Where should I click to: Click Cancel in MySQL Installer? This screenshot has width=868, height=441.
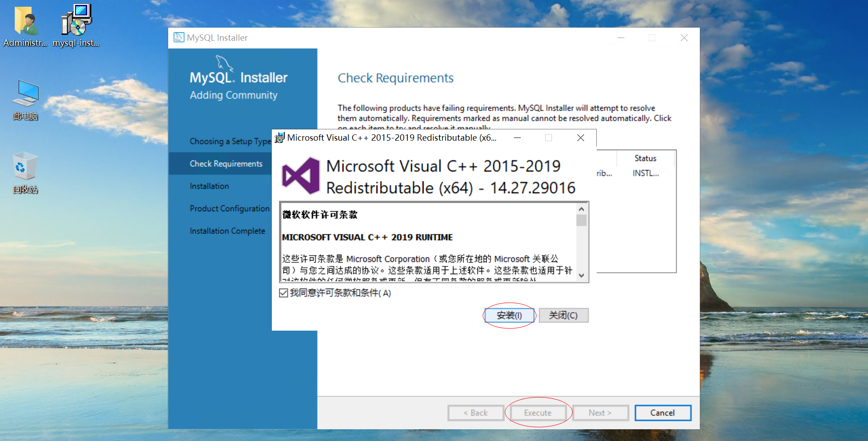[663, 413]
